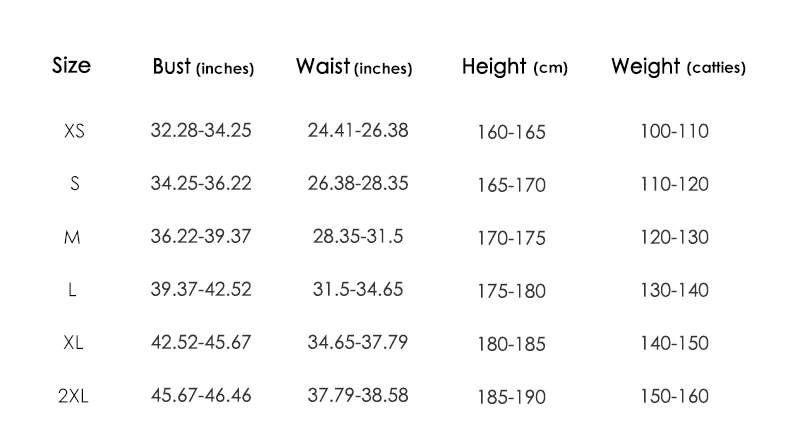The image size is (800, 439).
Task: Click the Waist (inches) header
Action: 354,66
